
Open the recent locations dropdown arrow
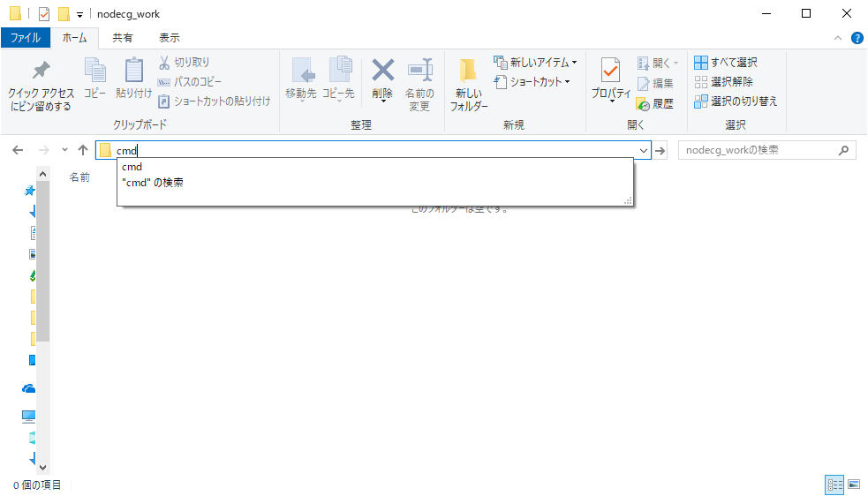pyautogui.click(x=64, y=150)
